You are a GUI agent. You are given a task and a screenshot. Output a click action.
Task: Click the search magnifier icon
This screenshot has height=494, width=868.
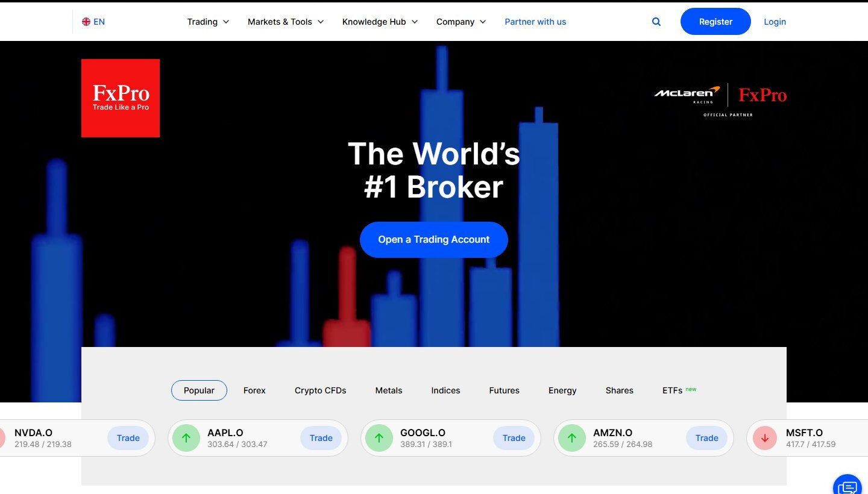tap(656, 22)
